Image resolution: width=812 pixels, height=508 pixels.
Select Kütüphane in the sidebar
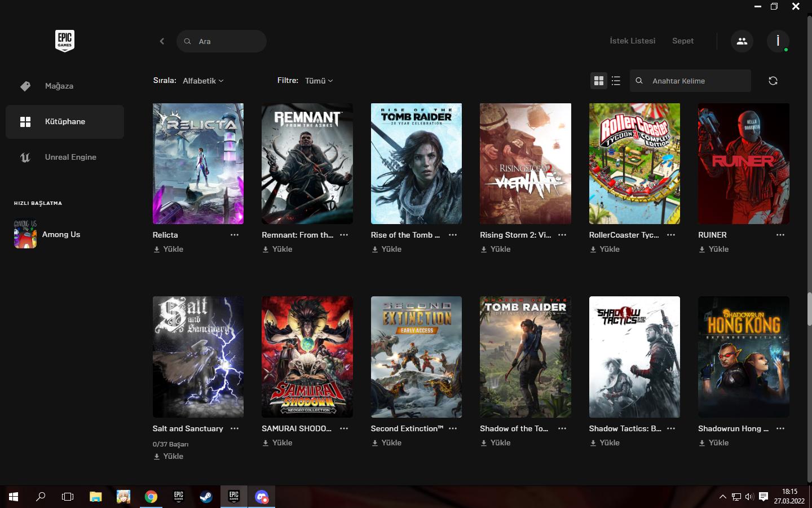[x=65, y=121]
